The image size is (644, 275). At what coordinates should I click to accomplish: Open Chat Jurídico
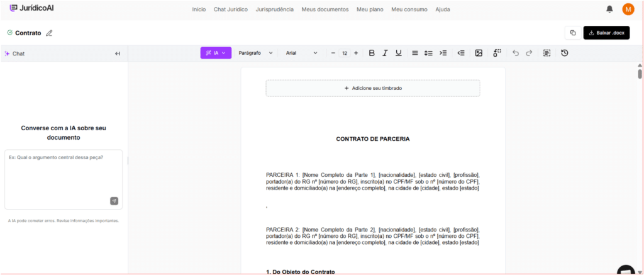click(230, 9)
